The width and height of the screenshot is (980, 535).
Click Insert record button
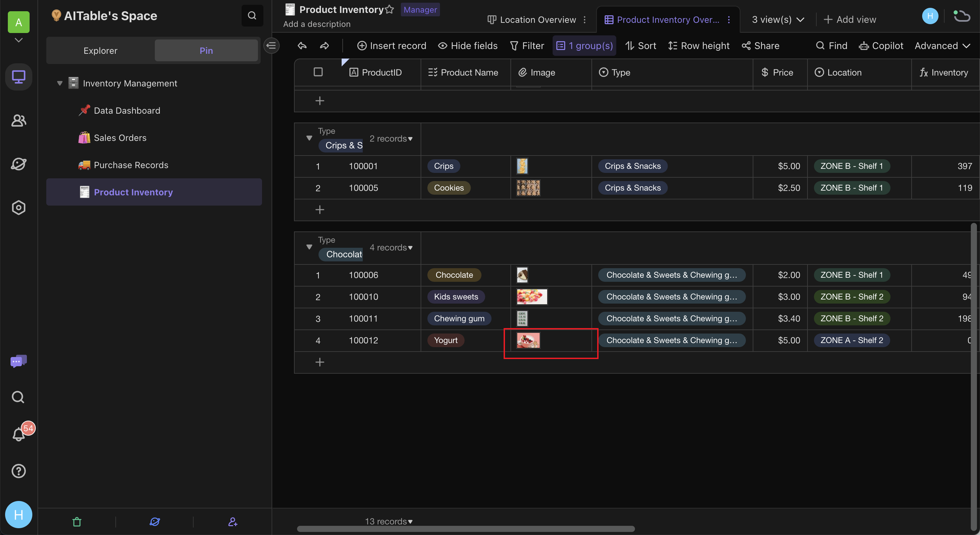pos(391,46)
